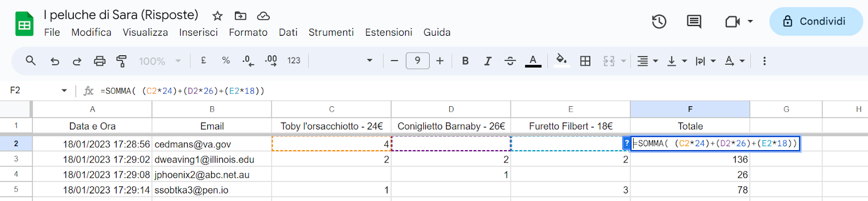Screen dimensions: 868x201
Task: Open the borders tool
Action: [585, 61]
